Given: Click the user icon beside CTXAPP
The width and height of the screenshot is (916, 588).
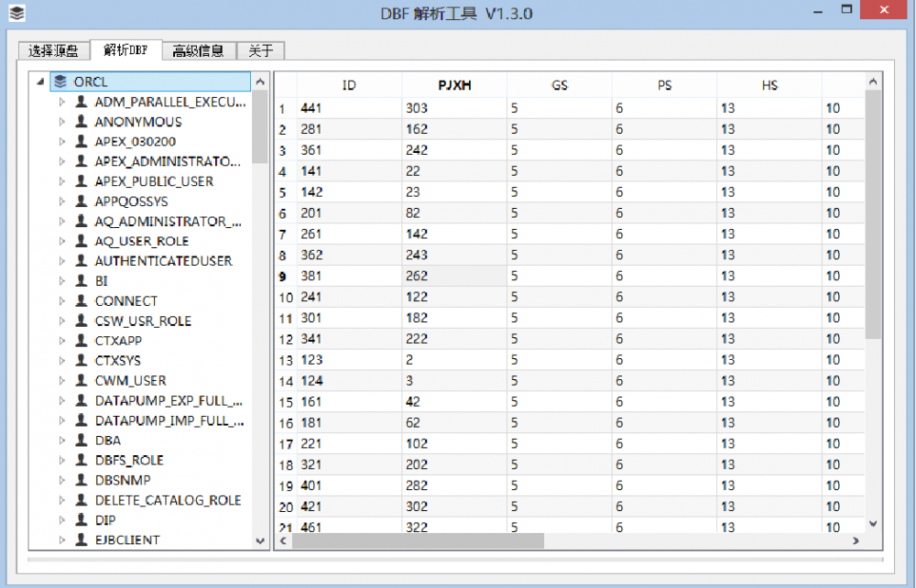Looking at the screenshot, I should tap(82, 341).
